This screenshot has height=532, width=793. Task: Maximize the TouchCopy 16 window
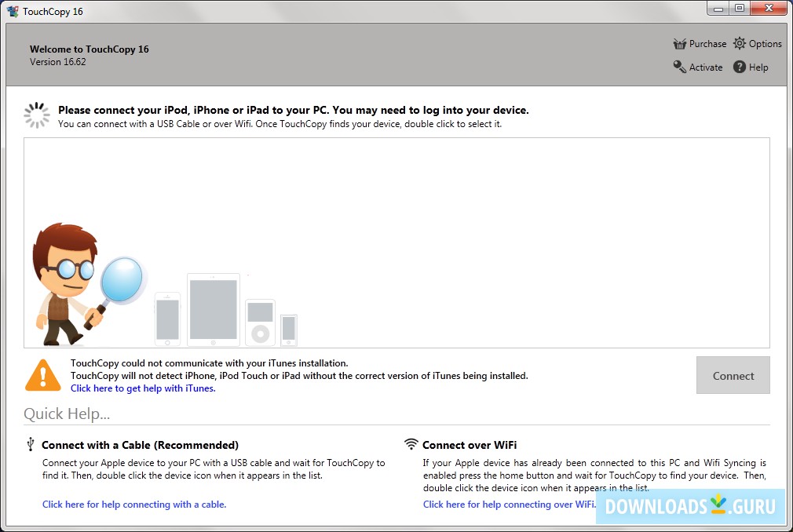click(740, 9)
